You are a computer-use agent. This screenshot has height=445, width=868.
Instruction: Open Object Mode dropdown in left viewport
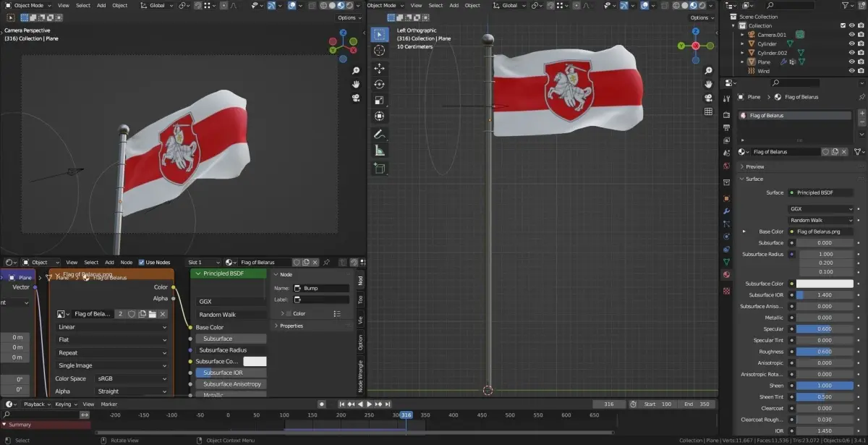[27, 5]
